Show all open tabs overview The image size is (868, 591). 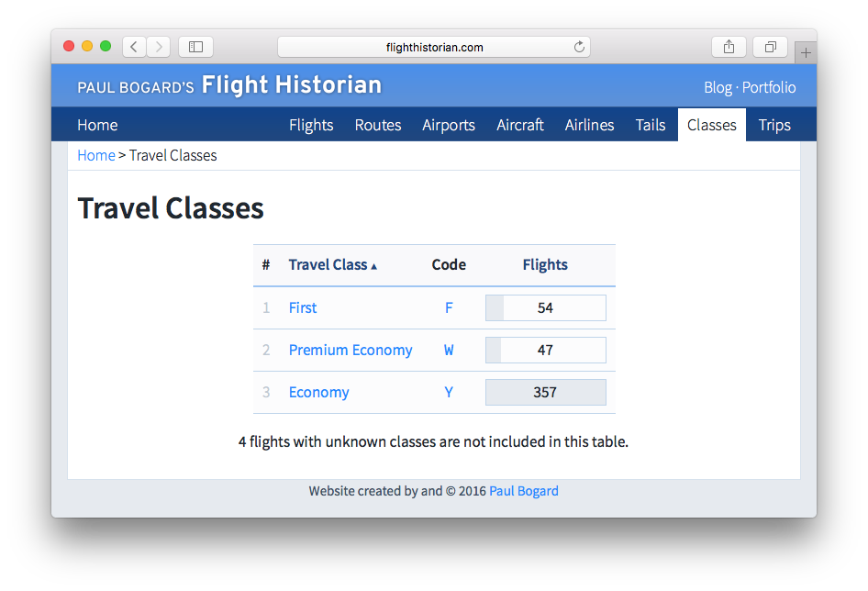click(x=770, y=46)
